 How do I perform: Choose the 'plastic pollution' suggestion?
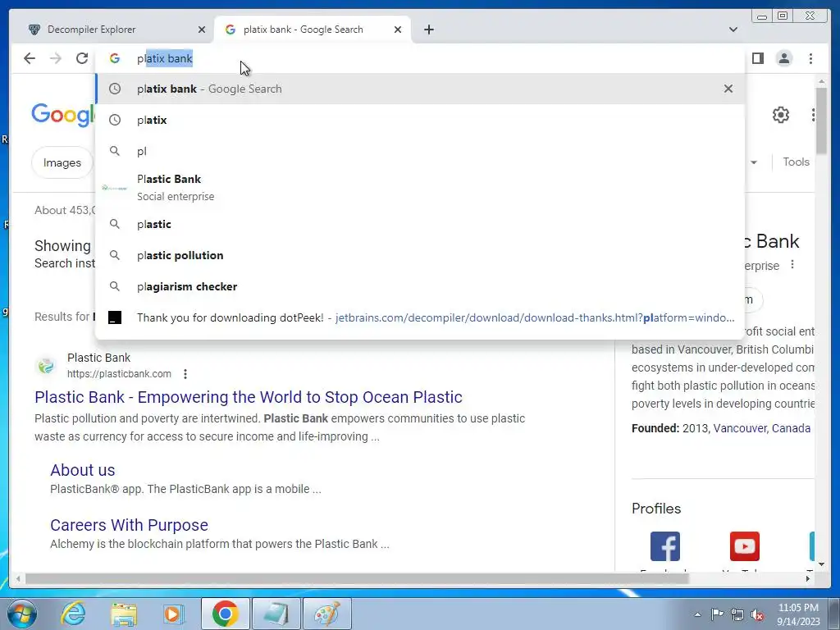click(419, 255)
